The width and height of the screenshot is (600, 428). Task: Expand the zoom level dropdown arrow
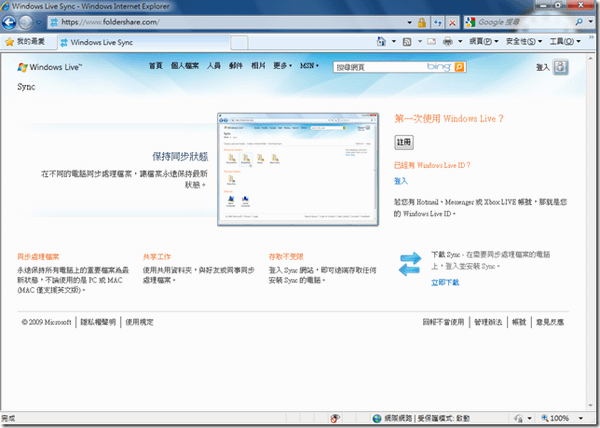pyautogui.click(x=581, y=418)
